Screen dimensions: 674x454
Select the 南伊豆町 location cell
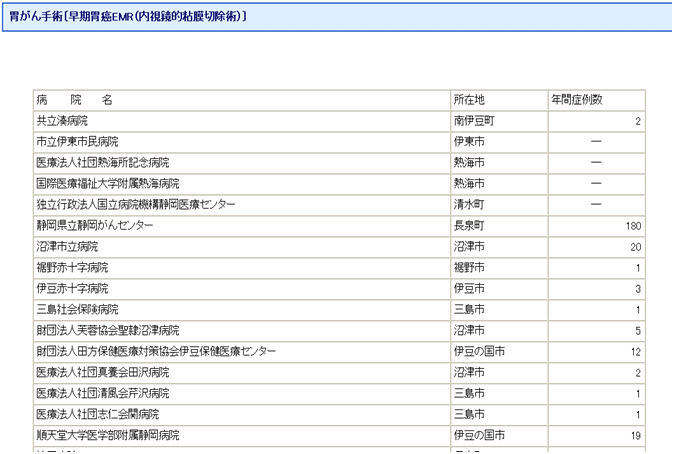click(474, 121)
